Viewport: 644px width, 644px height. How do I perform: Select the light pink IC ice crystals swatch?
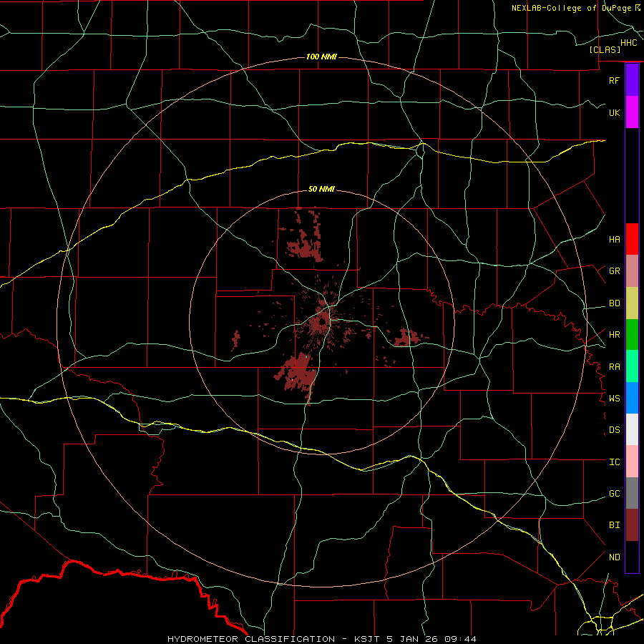pos(632,462)
